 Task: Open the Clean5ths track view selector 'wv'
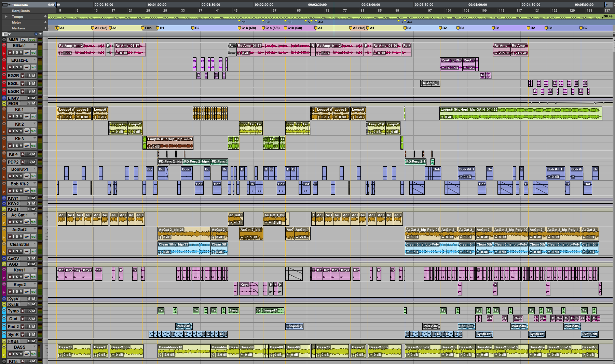click(x=27, y=251)
